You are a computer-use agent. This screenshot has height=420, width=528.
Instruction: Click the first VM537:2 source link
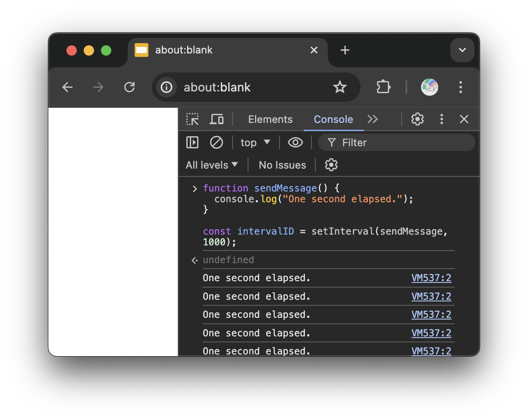[x=431, y=278]
